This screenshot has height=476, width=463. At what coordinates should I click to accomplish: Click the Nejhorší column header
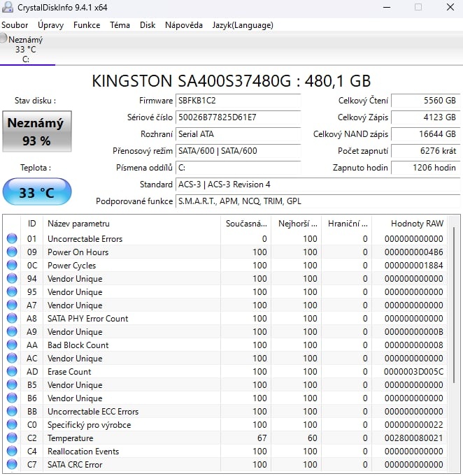click(297, 224)
